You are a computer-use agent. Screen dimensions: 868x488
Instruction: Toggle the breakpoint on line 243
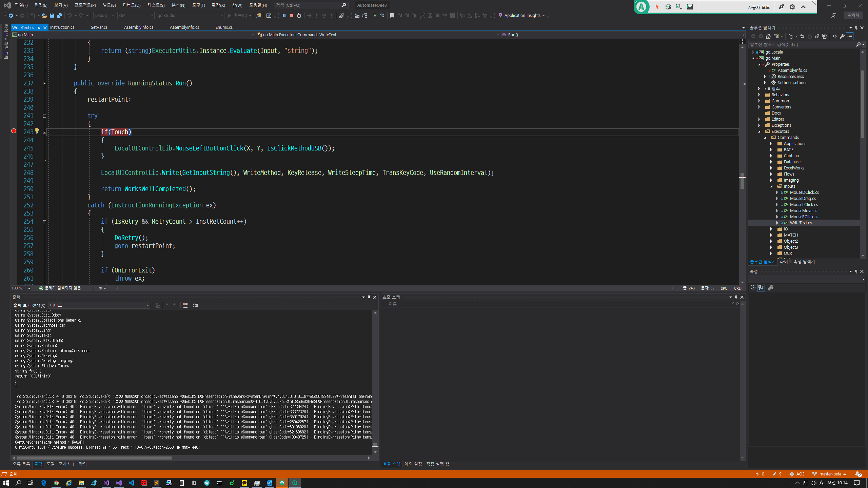point(14,131)
